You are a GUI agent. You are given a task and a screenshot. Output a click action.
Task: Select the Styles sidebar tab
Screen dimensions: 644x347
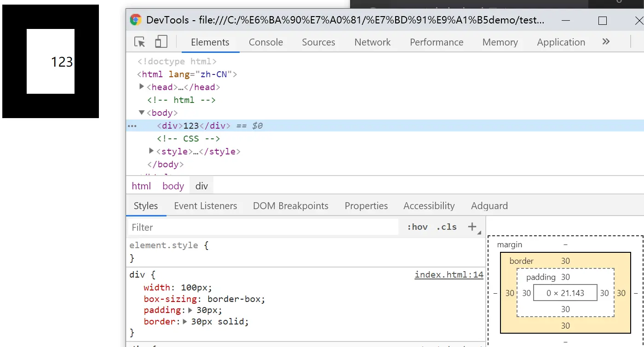tap(146, 206)
